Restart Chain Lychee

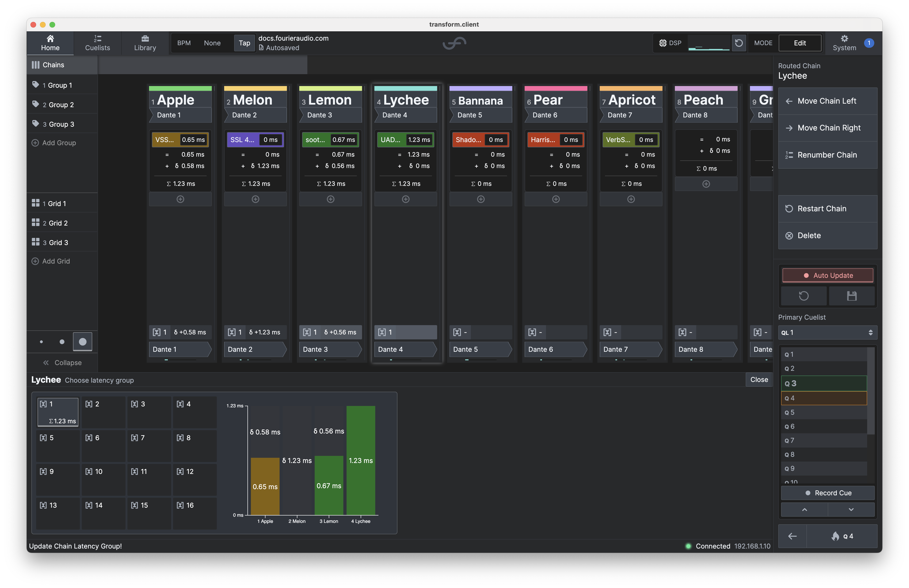(x=827, y=208)
